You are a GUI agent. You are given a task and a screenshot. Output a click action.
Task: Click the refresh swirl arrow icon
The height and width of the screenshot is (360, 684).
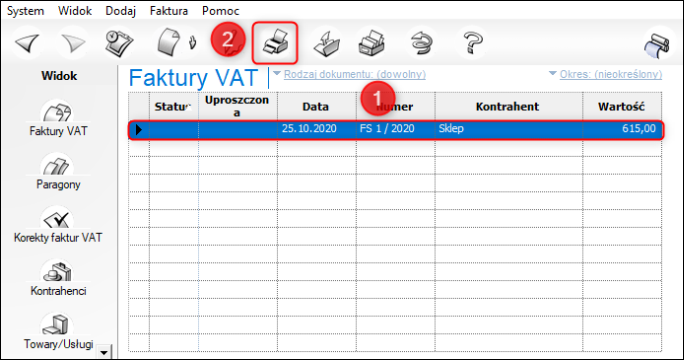(422, 43)
